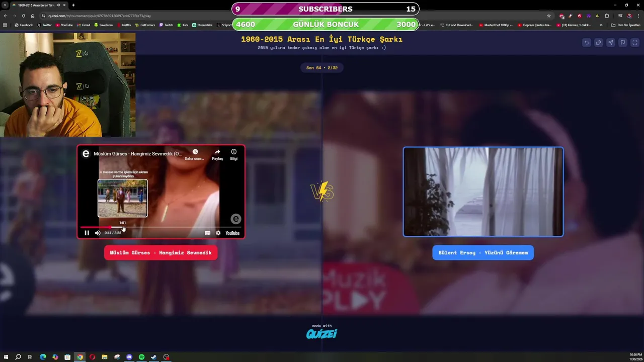Image resolution: width=644 pixels, height=362 pixels.
Task: Seek on the YouTube progress bar
Action: coord(161,227)
